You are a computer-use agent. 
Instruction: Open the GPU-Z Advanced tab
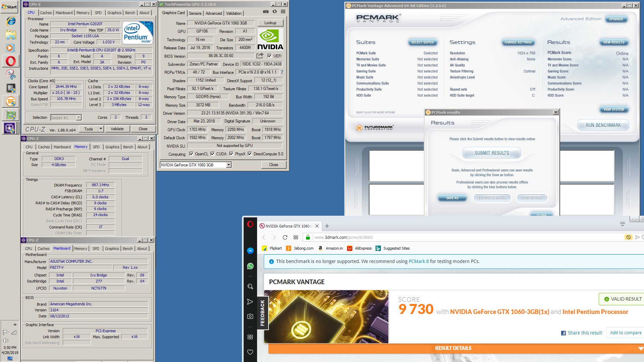pos(214,13)
